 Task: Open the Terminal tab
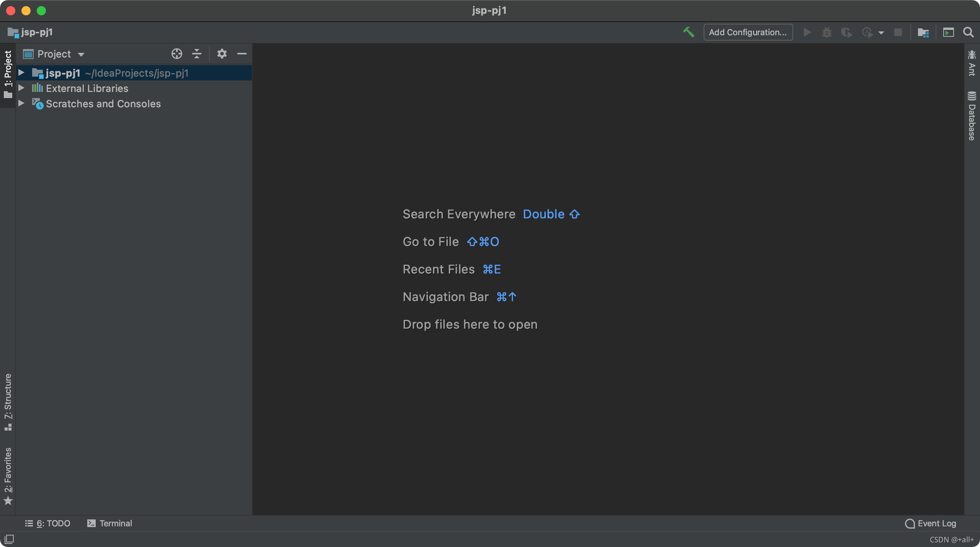[110, 523]
